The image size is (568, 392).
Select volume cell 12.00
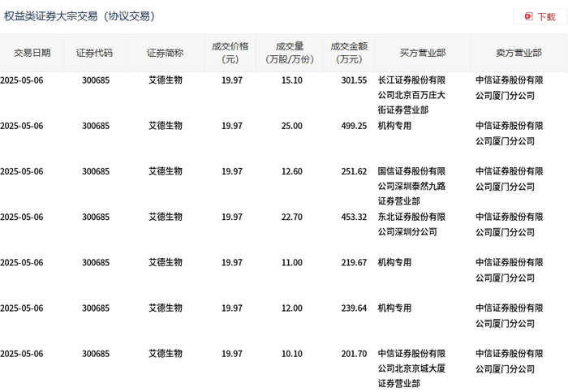coord(292,308)
